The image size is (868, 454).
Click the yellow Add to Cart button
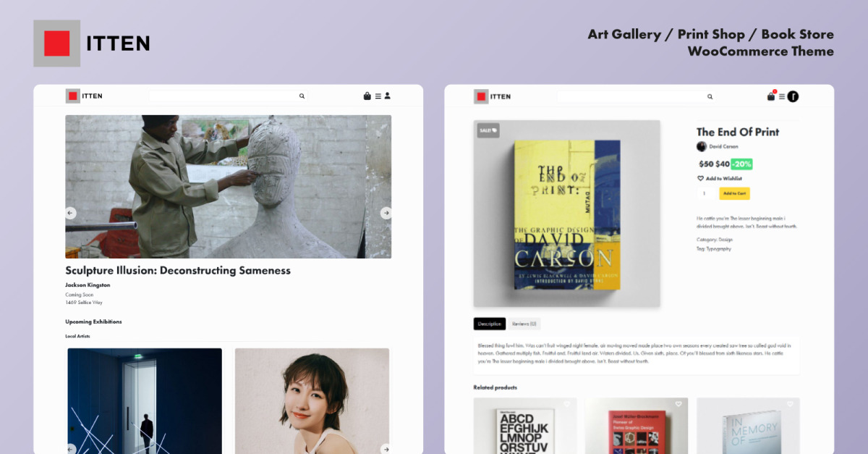pyautogui.click(x=734, y=193)
